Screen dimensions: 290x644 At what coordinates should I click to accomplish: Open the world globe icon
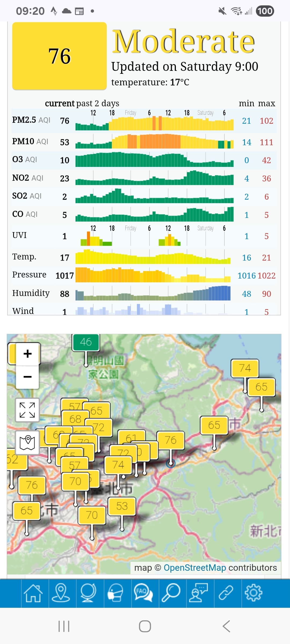tap(88, 593)
